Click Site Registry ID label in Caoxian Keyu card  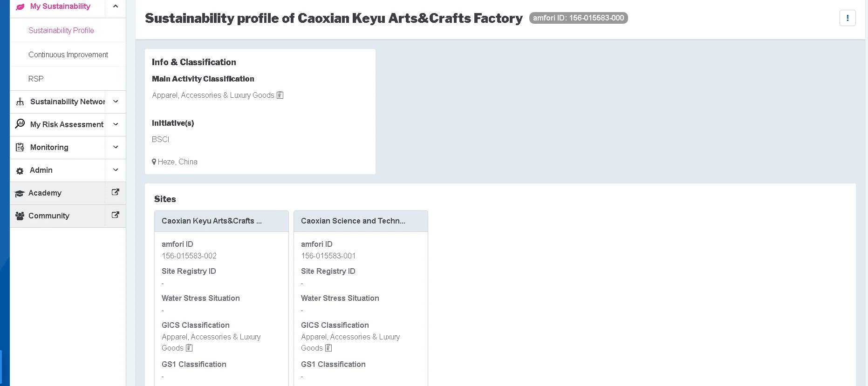click(189, 271)
